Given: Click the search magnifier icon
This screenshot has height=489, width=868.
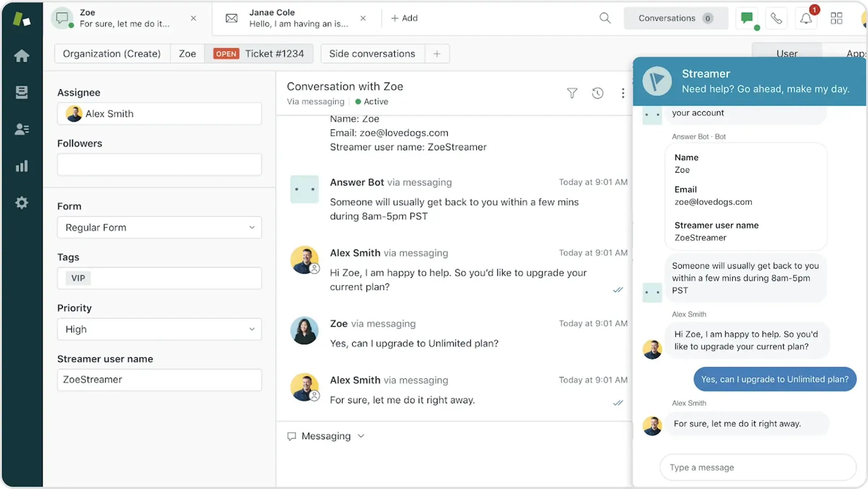Looking at the screenshot, I should tap(605, 18).
